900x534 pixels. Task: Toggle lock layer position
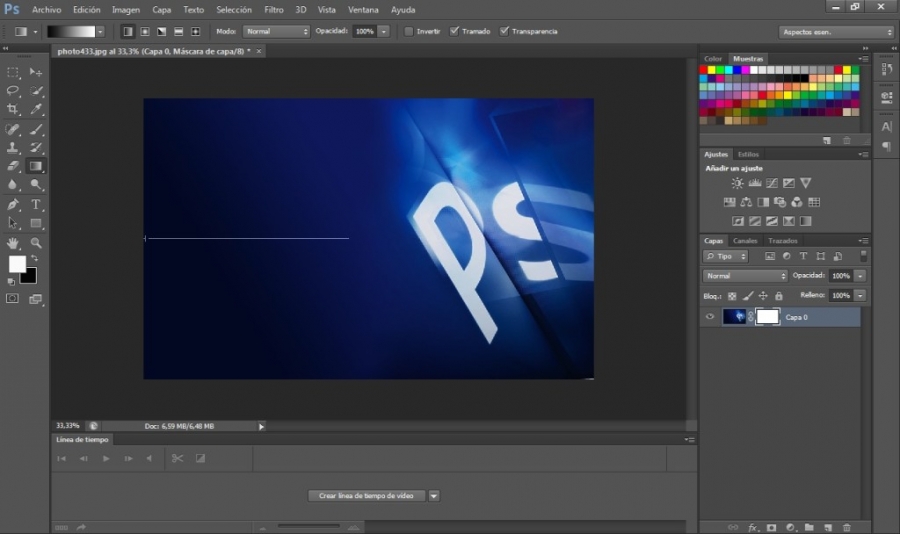point(763,296)
